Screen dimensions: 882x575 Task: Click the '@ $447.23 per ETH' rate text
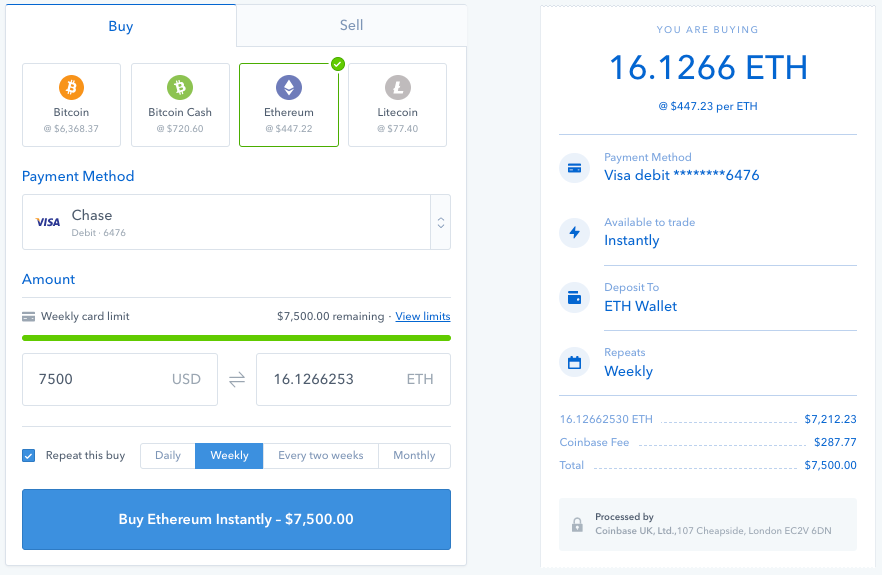click(708, 106)
